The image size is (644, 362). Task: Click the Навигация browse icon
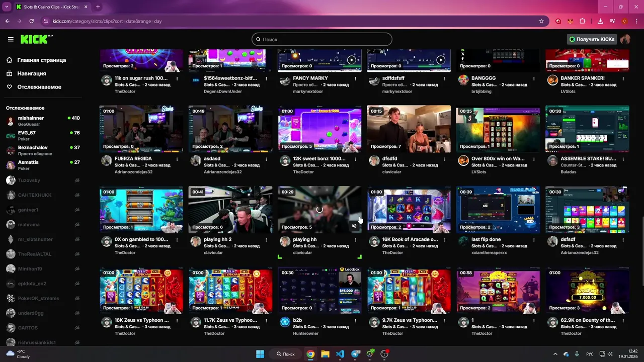pyautogui.click(x=10, y=73)
